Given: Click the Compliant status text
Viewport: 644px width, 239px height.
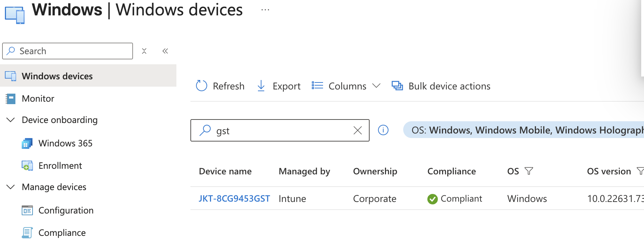Looking at the screenshot, I should tap(461, 198).
